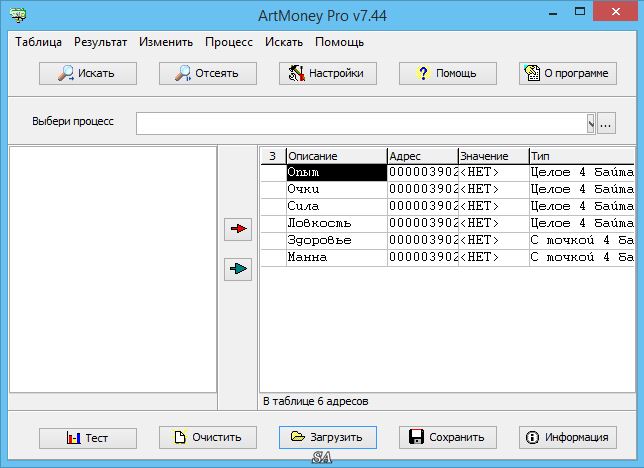Open the Информация button
Viewport: 644px width, 468px height.
[568, 437]
